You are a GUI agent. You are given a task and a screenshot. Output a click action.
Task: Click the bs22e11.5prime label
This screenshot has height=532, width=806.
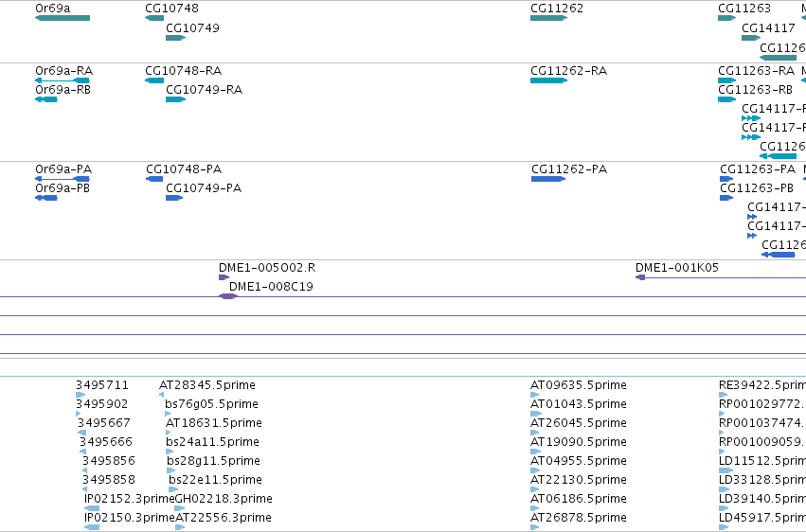click(x=215, y=480)
